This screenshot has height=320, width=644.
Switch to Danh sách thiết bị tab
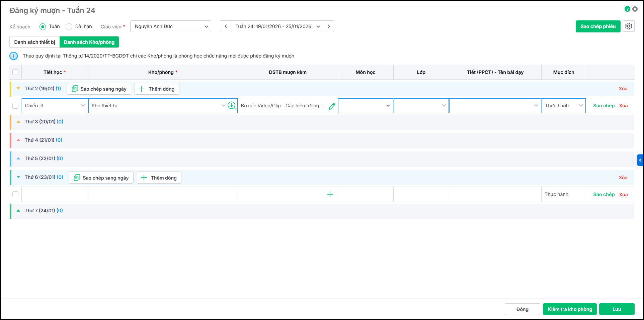[34, 42]
